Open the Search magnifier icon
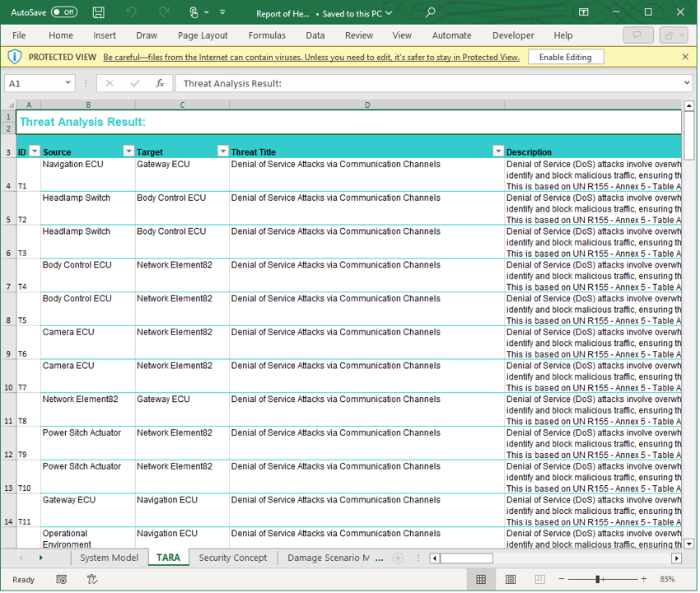Screen dimensions: 700x593 coord(430,12)
